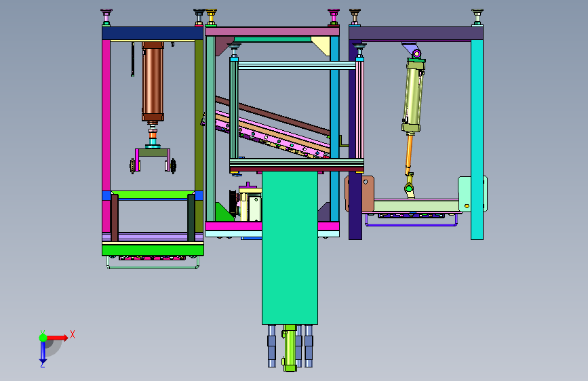Select the purple top beam of the right frame

tap(416, 33)
